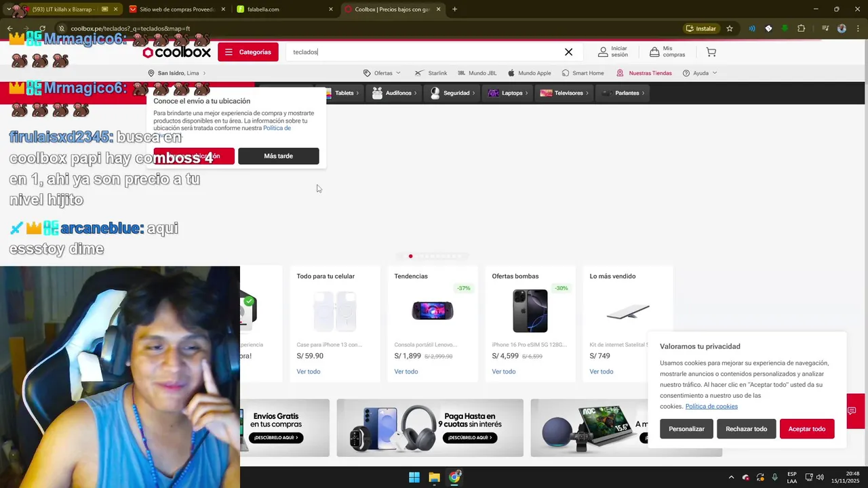The image size is (868, 488).
Task: Open iPhone 16 Pro product thumbnail
Action: click(530, 310)
